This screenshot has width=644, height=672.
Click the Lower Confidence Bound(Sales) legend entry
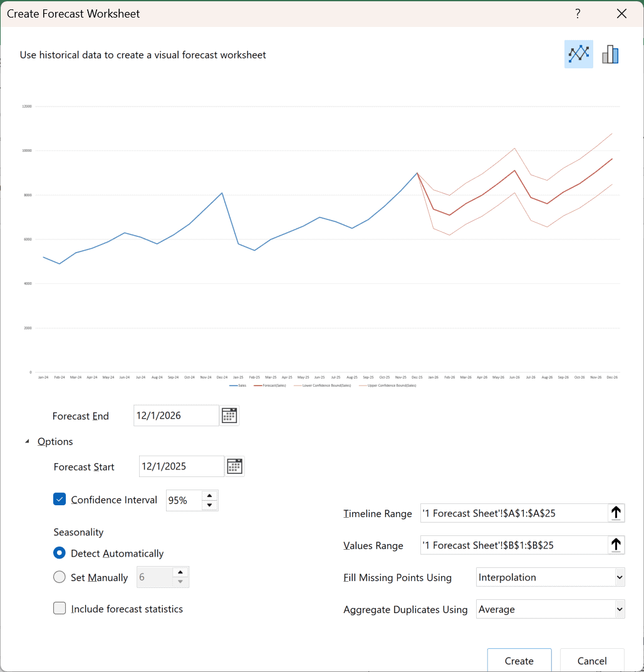pyautogui.click(x=323, y=386)
